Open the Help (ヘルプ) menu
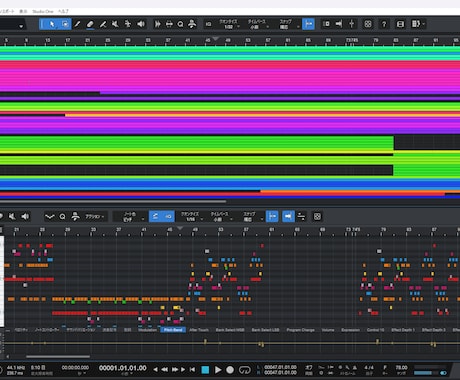460x380 pixels. 63,11
